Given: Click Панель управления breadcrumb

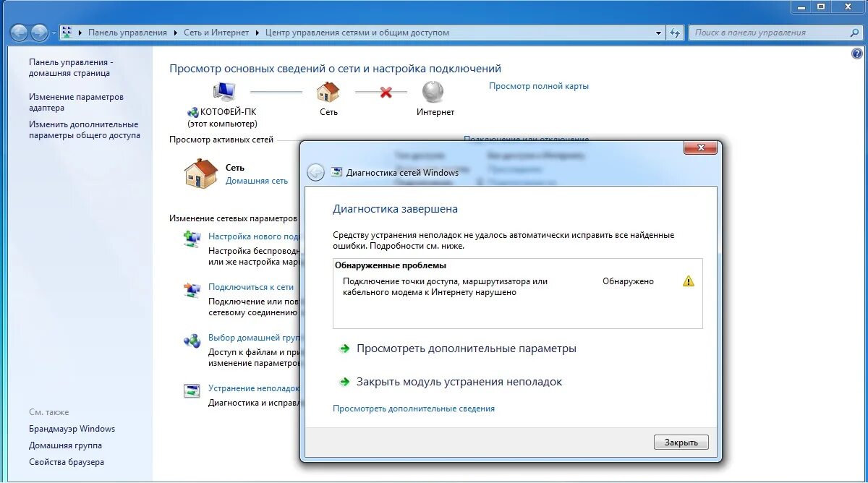Looking at the screenshot, I should 127,33.
